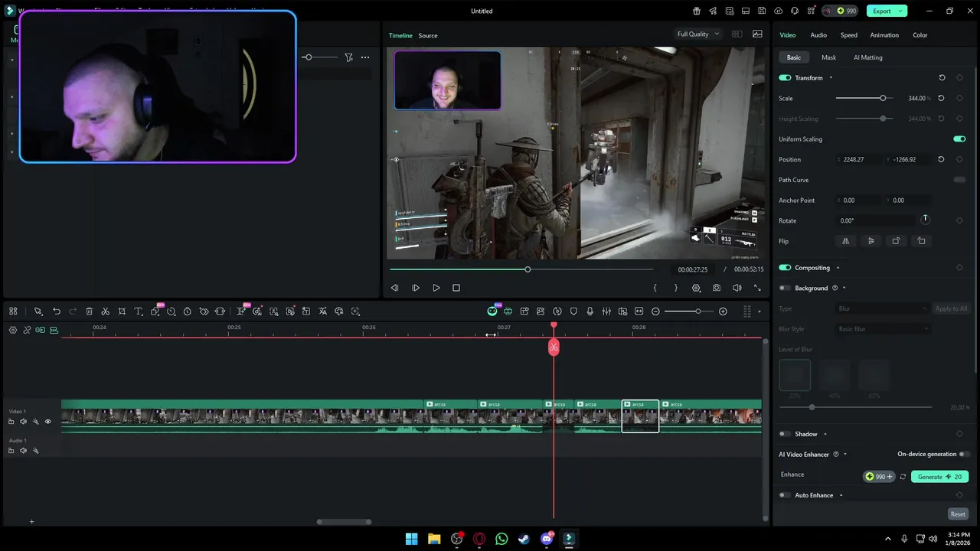Open preview settings gear icon

coord(696,288)
